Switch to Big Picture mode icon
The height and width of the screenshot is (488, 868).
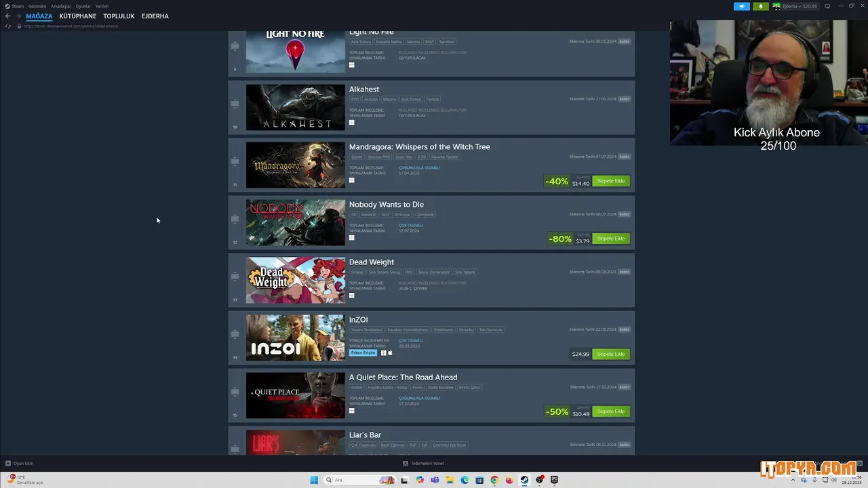(x=827, y=6)
